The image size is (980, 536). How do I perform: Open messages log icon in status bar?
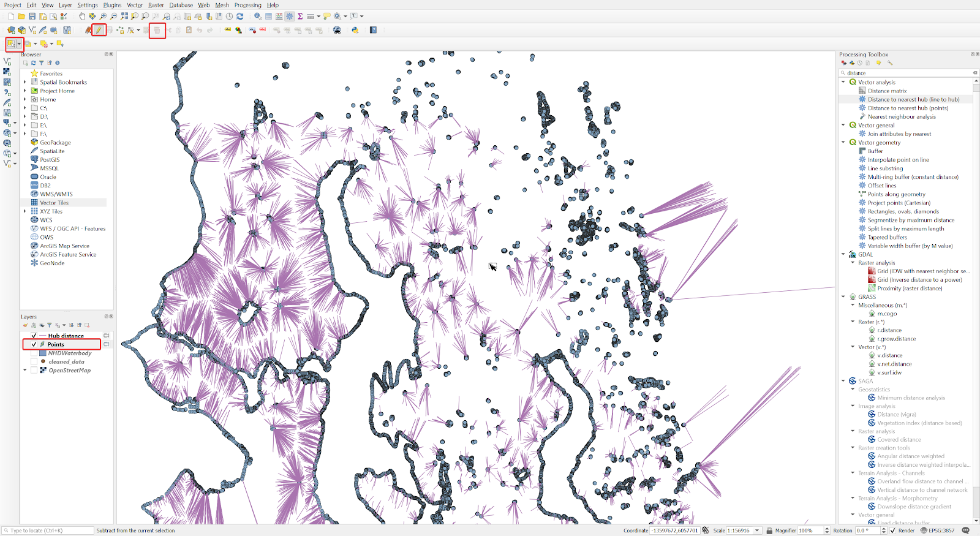click(x=966, y=530)
